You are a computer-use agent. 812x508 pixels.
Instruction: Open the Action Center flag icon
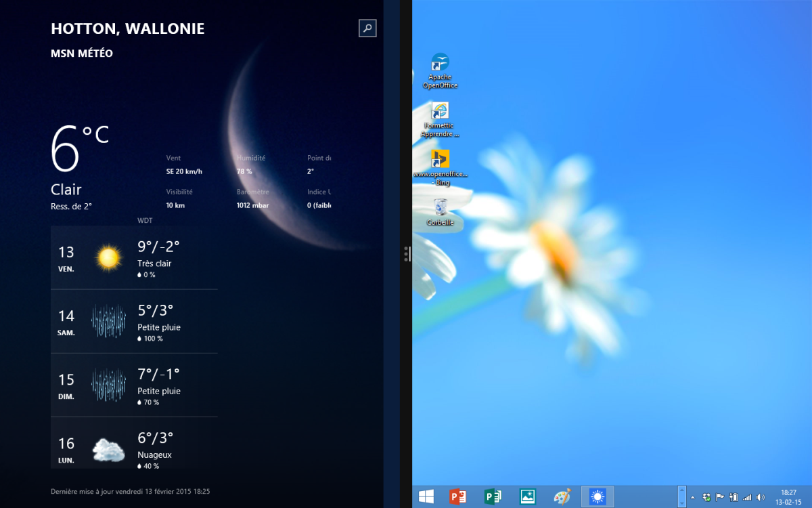[720, 497]
